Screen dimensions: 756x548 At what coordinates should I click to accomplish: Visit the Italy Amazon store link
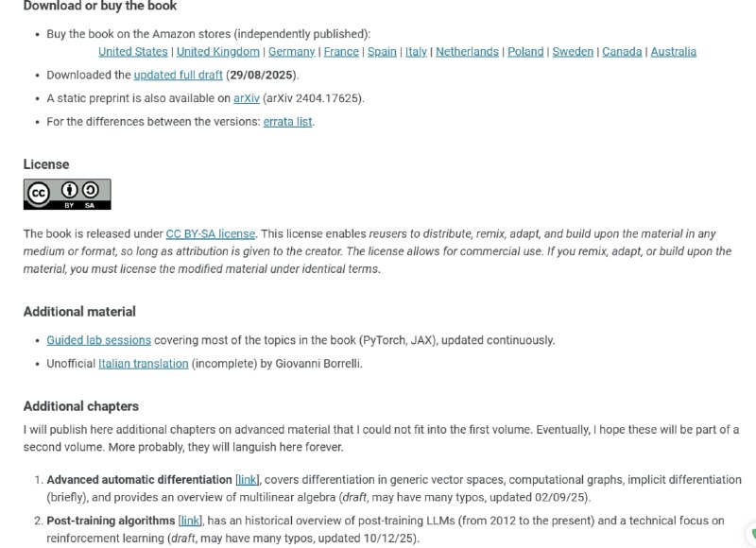coord(416,52)
